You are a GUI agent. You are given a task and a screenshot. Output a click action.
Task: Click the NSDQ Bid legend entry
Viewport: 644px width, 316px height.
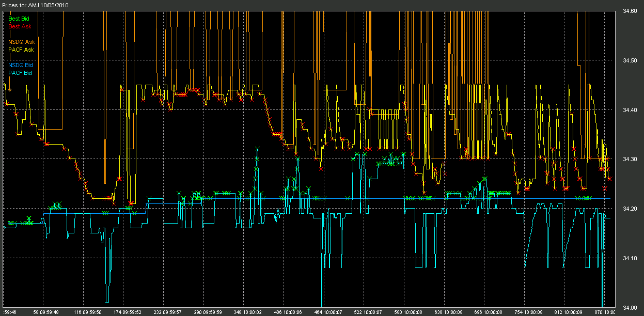pyautogui.click(x=20, y=66)
